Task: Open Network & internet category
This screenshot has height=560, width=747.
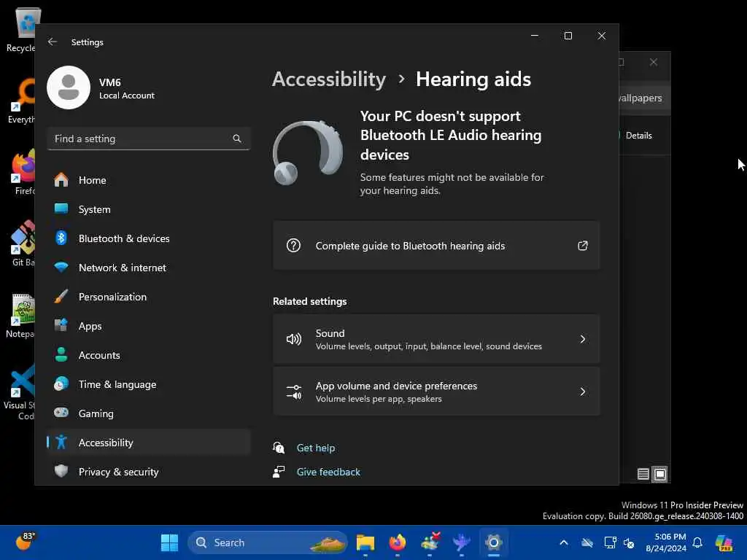Action: (x=149, y=268)
